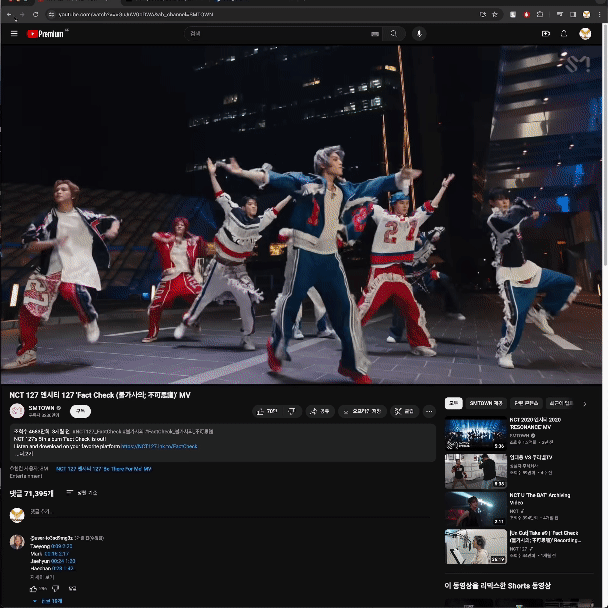Like the video with the thumbs-up button
The height and width of the screenshot is (608, 608).
(x=268, y=411)
